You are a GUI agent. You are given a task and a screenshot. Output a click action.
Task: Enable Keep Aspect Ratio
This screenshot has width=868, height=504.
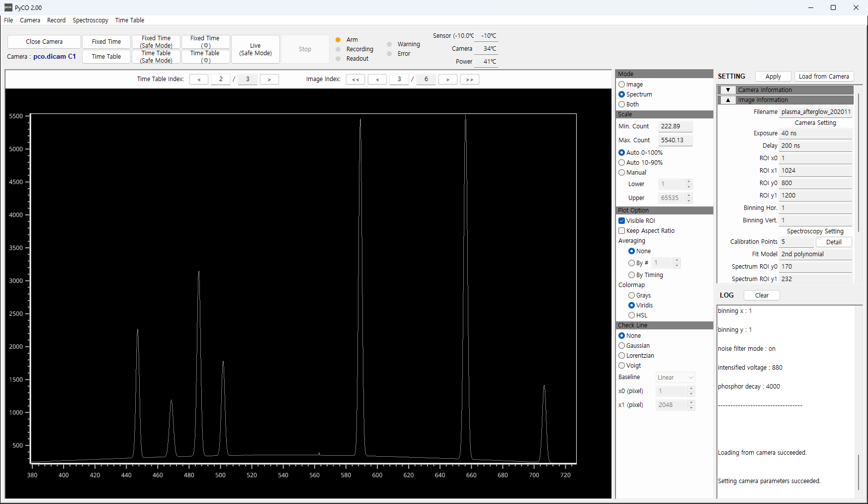(621, 231)
